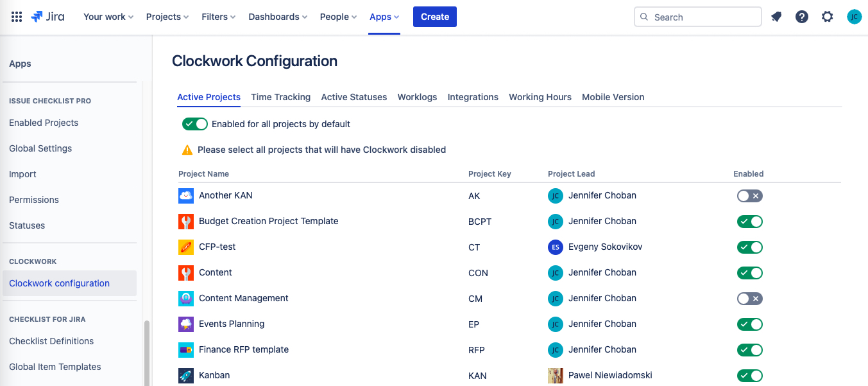Open the JC profile avatar in header
This screenshot has width=868, height=386.
click(x=854, y=17)
